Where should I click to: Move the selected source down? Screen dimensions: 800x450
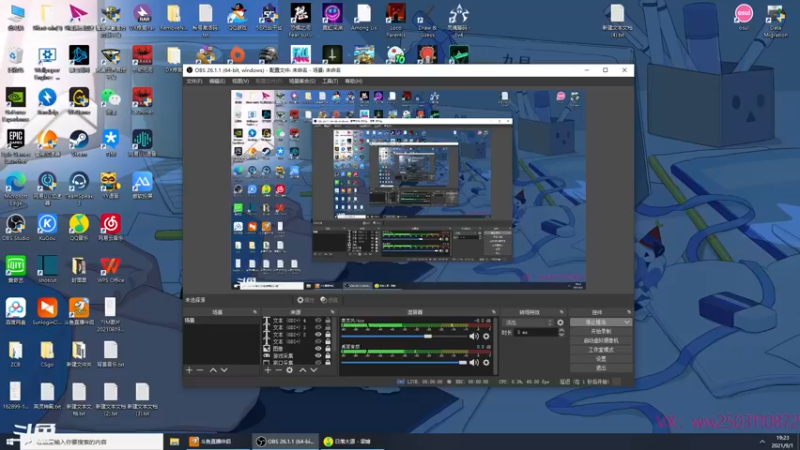click(313, 370)
